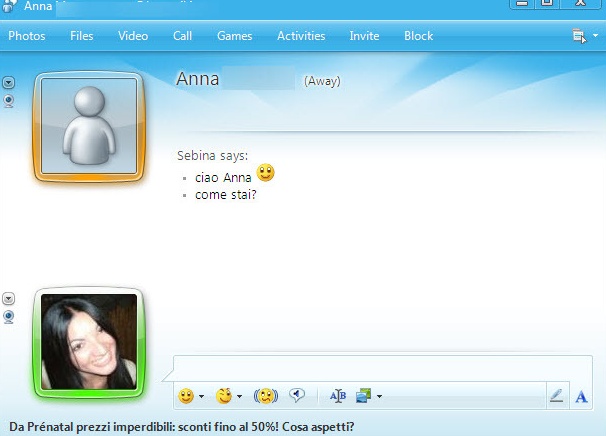Send a wink with the winking face

[224, 395]
